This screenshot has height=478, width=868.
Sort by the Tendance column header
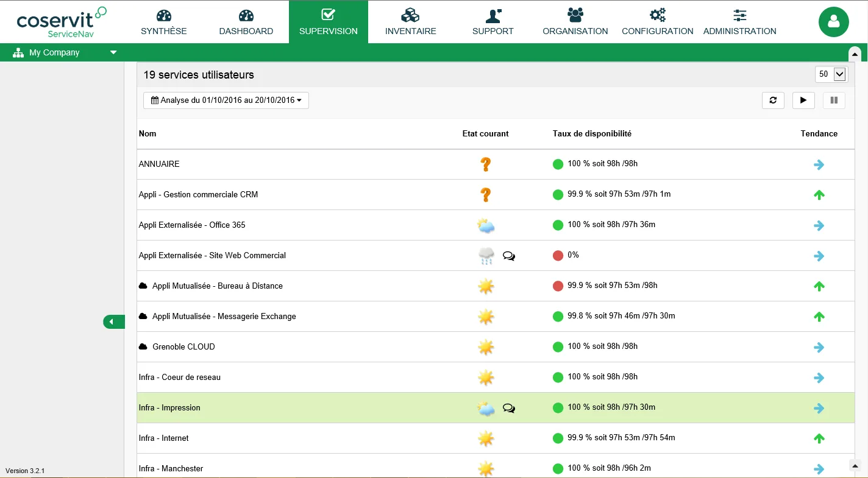(819, 133)
